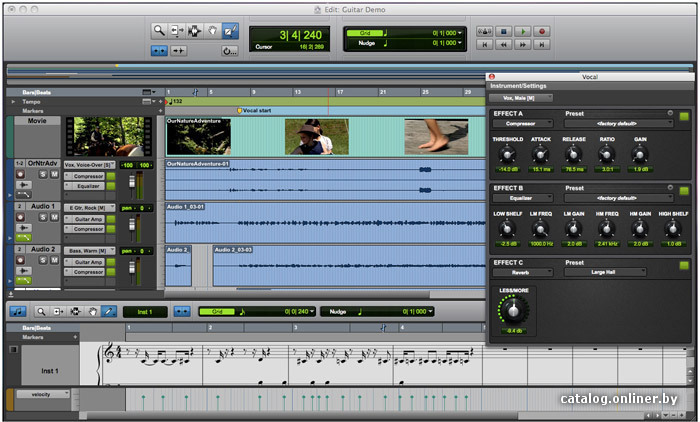This screenshot has height=422, width=700.
Task: Click the green Grid mode button in top counter
Action: [x=365, y=33]
